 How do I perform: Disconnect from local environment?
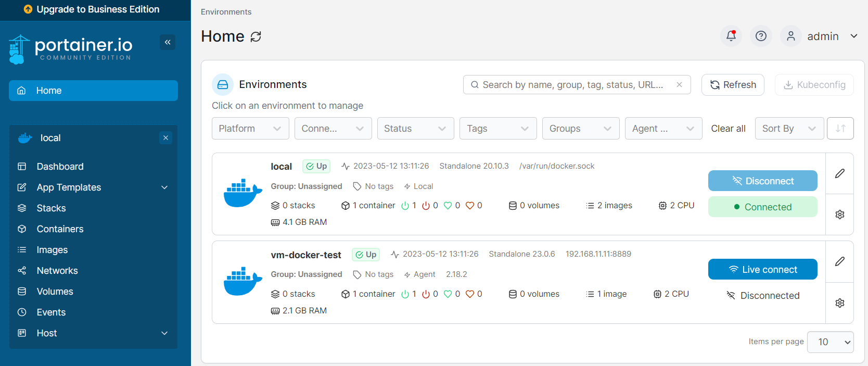762,181
